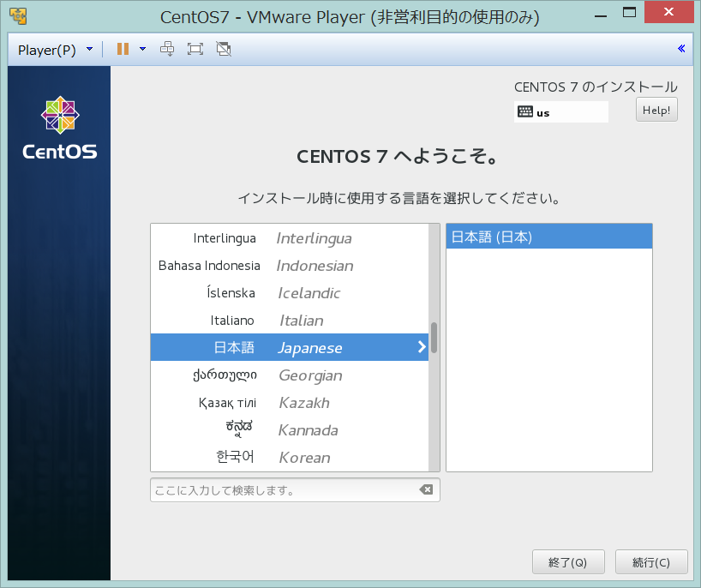Clear the search field with backspace icon
The width and height of the screenshot is (701, 588).
click(x=426, y=489)
